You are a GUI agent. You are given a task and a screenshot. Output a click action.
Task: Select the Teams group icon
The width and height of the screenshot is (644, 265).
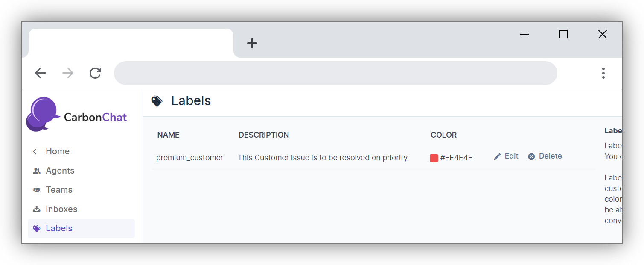tap(37, 190)
